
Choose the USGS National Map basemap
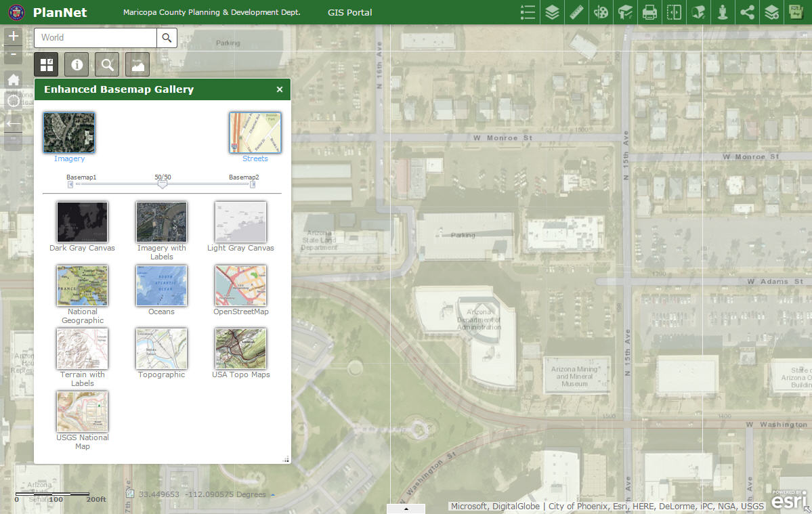[x=83, y=412]
